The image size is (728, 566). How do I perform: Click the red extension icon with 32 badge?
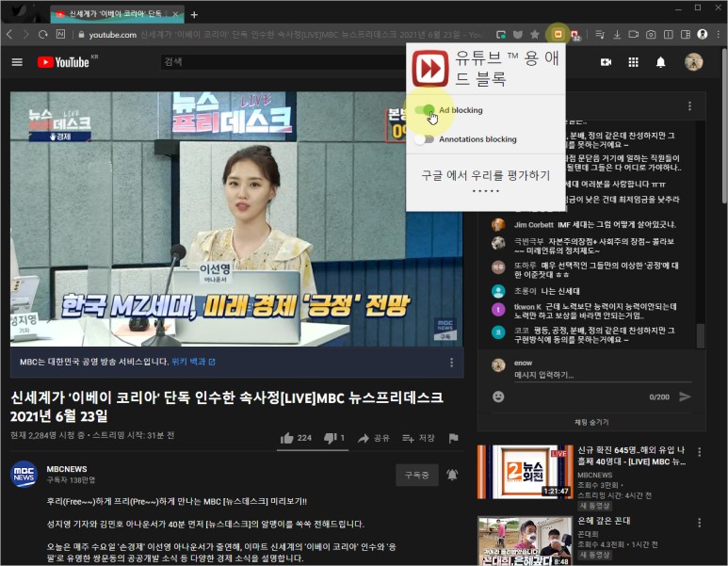pos(575,35)
